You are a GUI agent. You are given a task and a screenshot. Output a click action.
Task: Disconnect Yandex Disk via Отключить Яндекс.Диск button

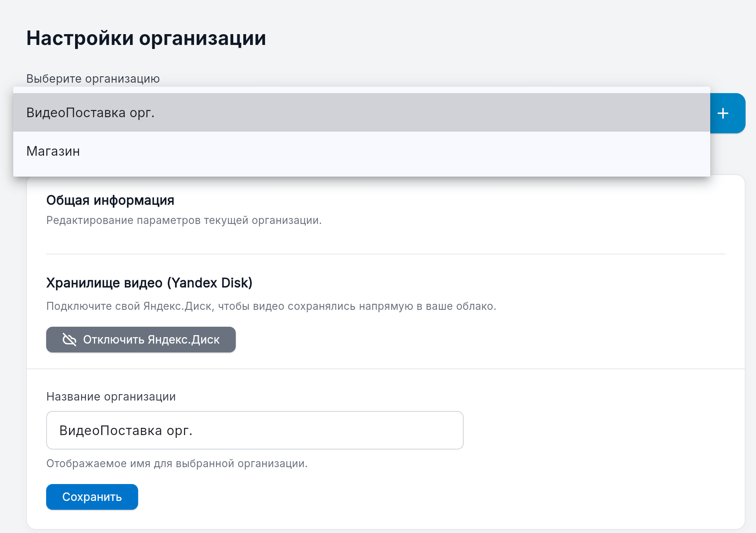point(141,340)
